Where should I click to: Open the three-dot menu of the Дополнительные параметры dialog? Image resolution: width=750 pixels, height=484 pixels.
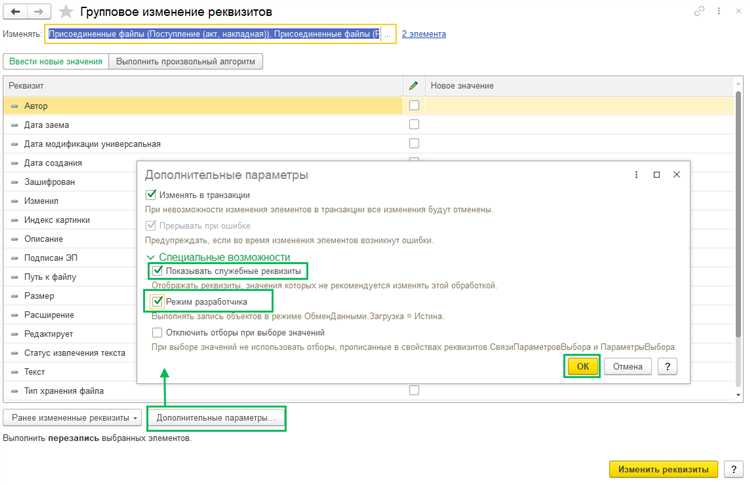pos(636,175)
